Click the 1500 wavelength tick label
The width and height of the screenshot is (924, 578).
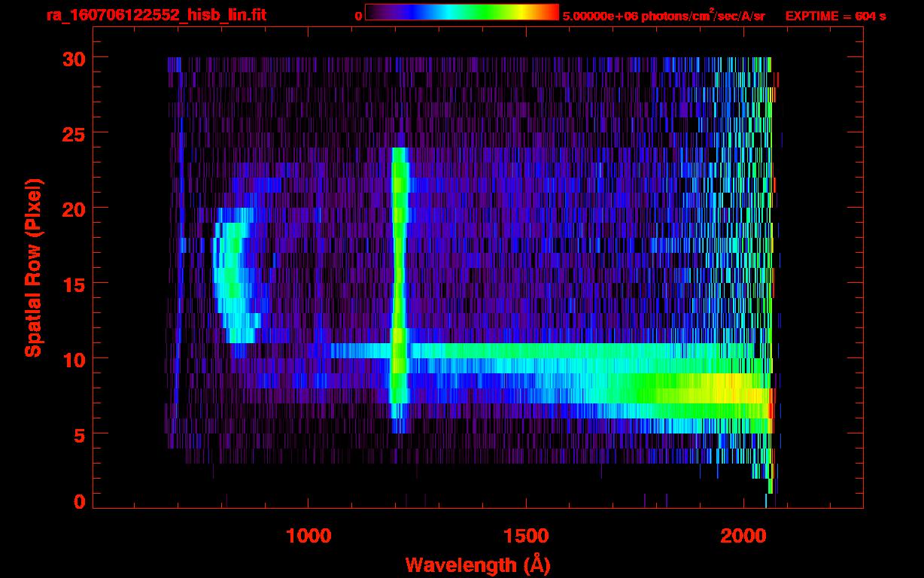526,536
